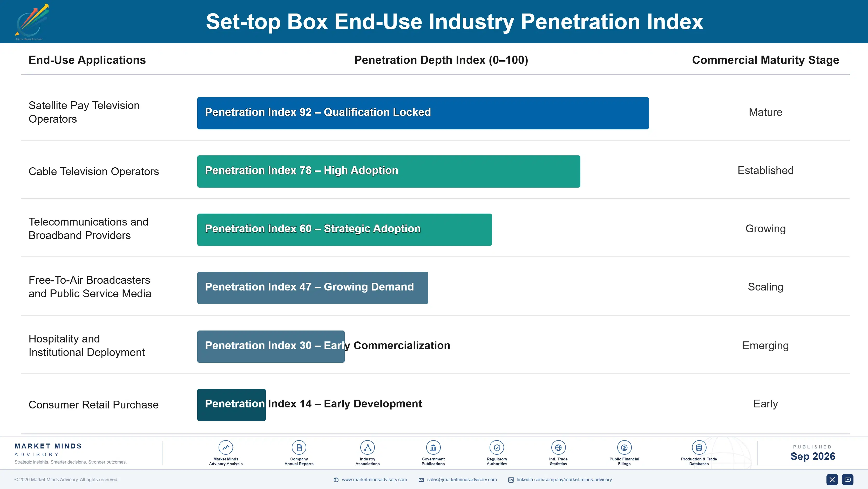Click the 'Established' maturity stage value
The width and height of the screenshot is (868, 489).
[x=765, y=170]
